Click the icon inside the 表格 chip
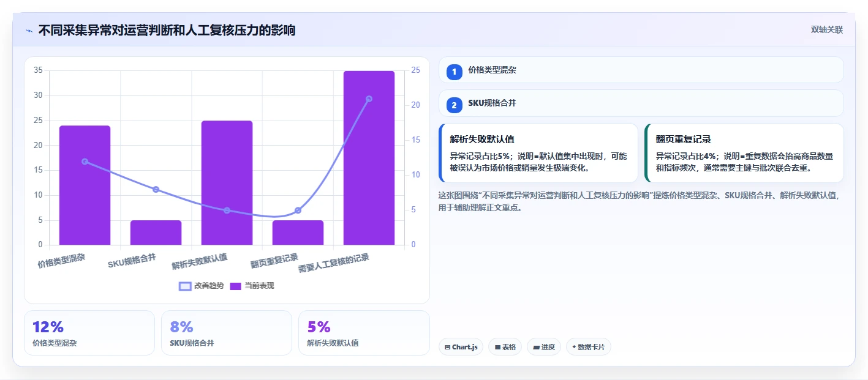The width and height of the screenshot is (868, 380). coord(497,348)
